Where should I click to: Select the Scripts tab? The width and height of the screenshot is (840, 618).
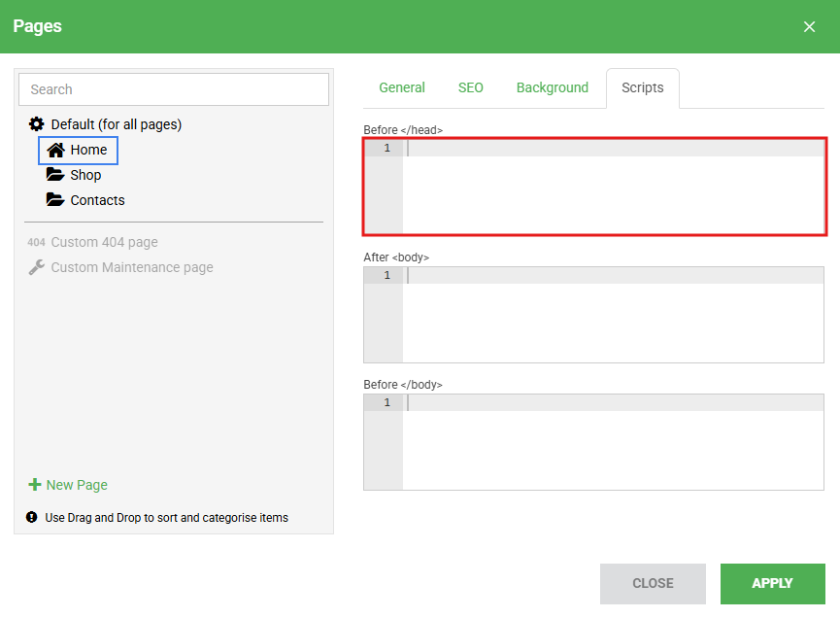pos(642,87)
